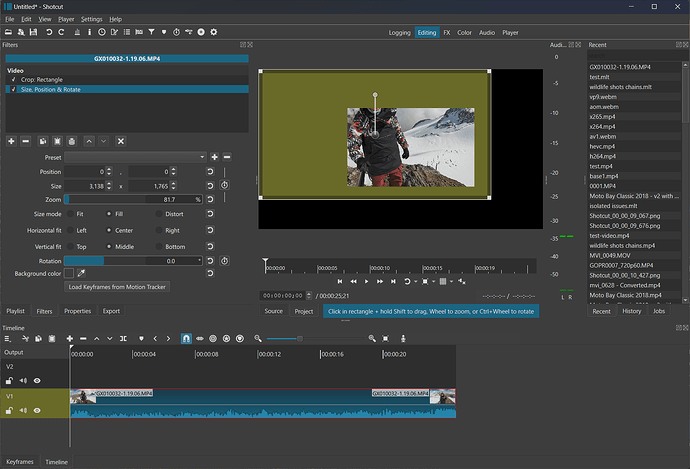690x469 pixels.
Task: Hide track V1 using eye icon
Action: coord(38,409)
